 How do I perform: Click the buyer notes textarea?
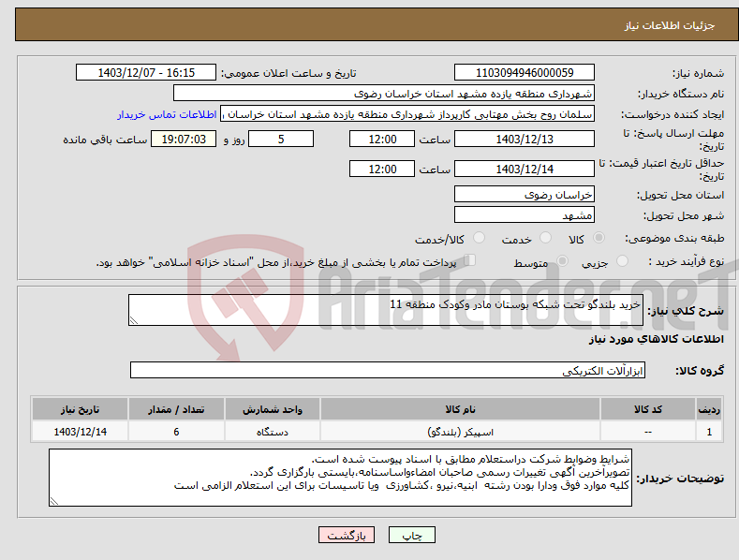pyautogui.click(x=340, y=478)
